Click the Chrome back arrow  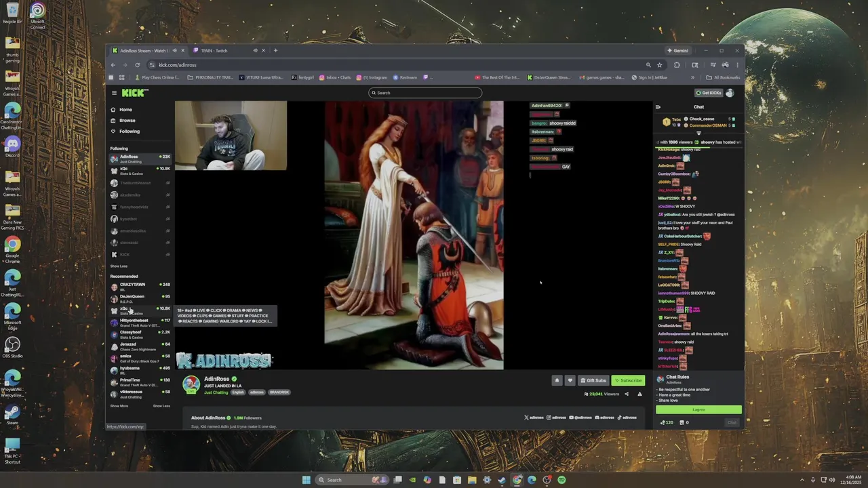point(113,65)
